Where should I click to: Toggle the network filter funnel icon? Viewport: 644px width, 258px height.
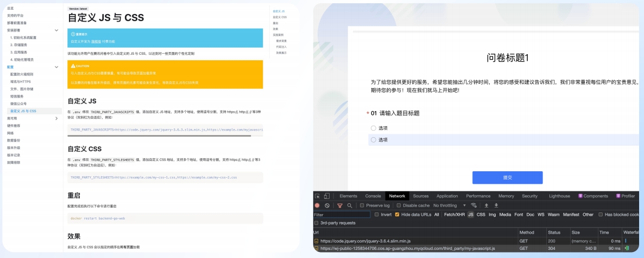340,205
